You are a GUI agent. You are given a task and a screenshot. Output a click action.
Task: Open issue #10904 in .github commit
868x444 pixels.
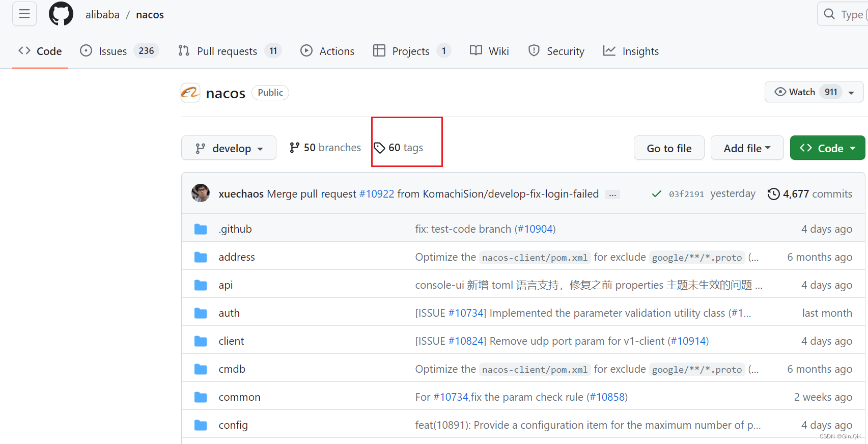click(535, 229)
